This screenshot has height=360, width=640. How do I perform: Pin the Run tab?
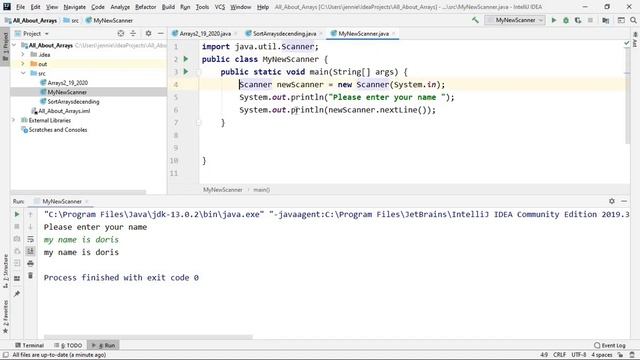pyautogui.click(x=17, y=294)
